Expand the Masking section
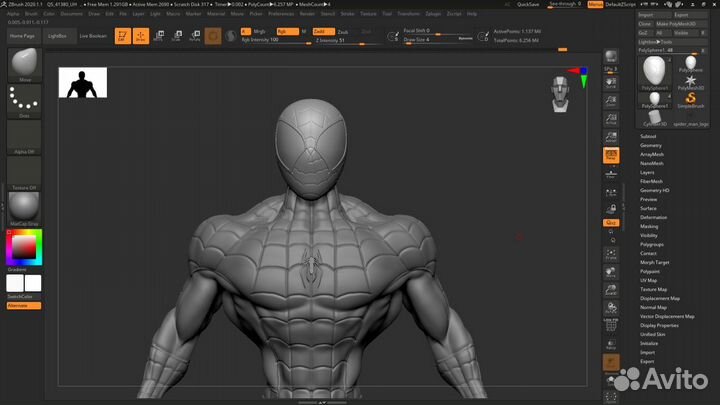This screenshot has height=405, width=720. [x=649, y=226]
